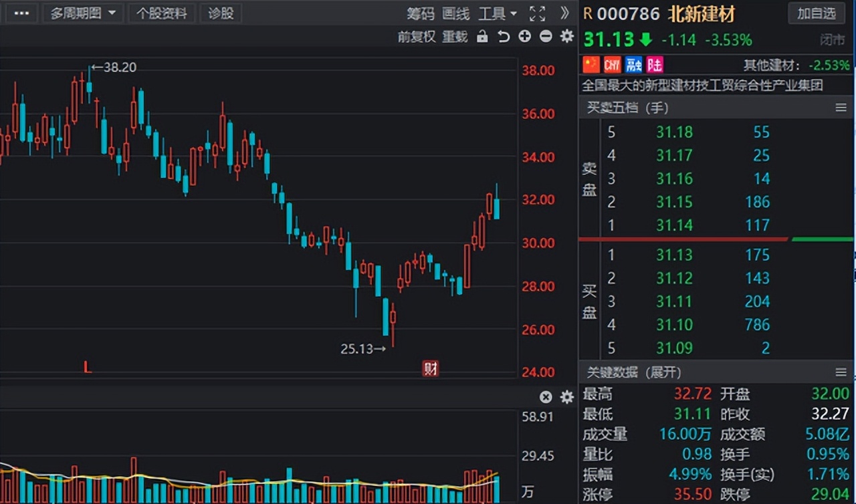
Task: Click the red-green buy-sell strength bar
Action: (x=716, y=239)
